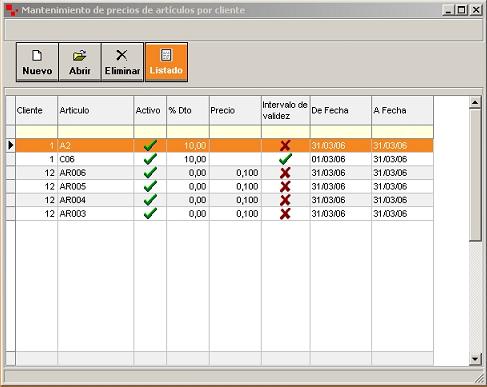Click the De Fecha filter cell
Viewport: 487px width, 387px height.
click(x=341, y=132)
